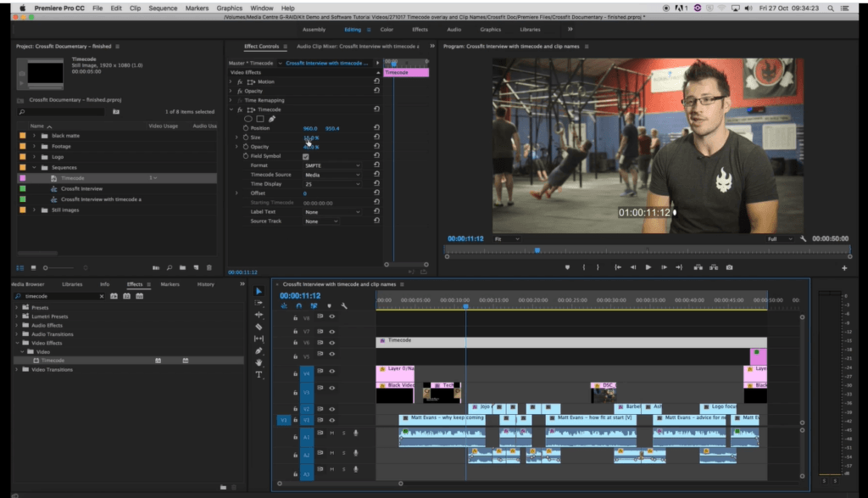Select the Razor tool

coord(259,327)
